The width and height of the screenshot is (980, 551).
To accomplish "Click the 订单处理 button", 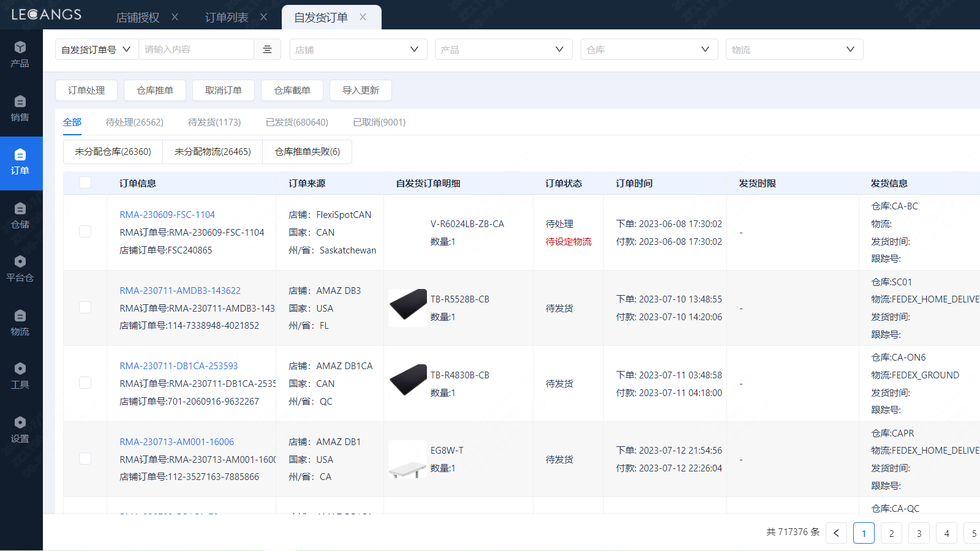I will 86,90.
